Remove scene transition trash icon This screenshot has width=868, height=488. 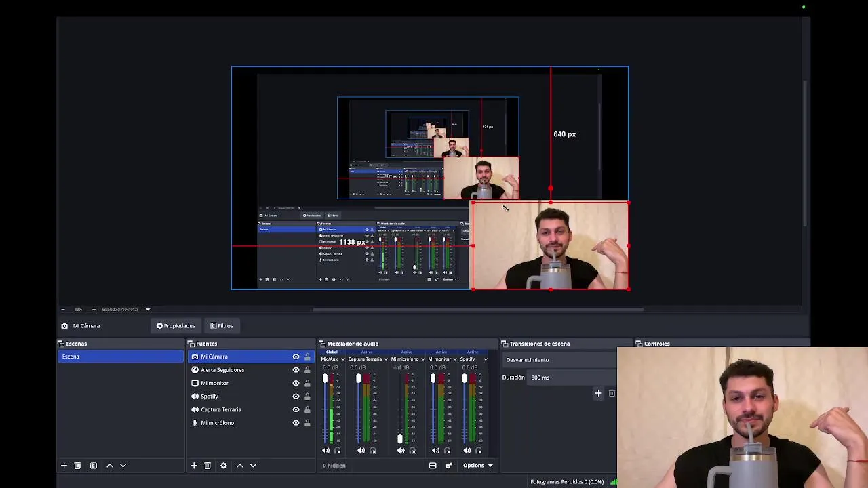pos(612,393)
